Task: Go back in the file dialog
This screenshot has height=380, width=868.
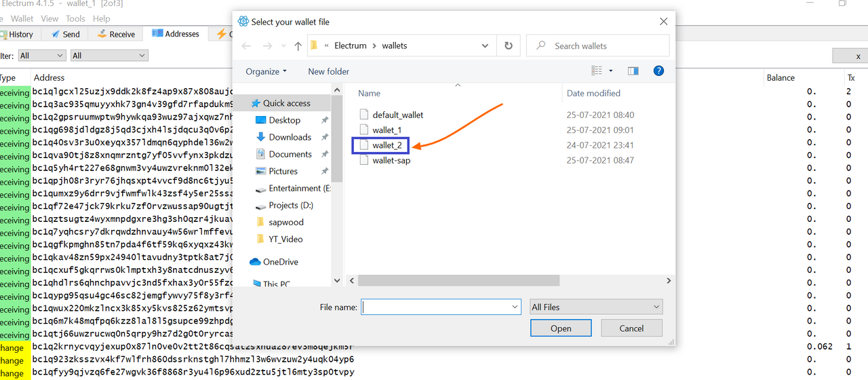Action: coord(246,46)
